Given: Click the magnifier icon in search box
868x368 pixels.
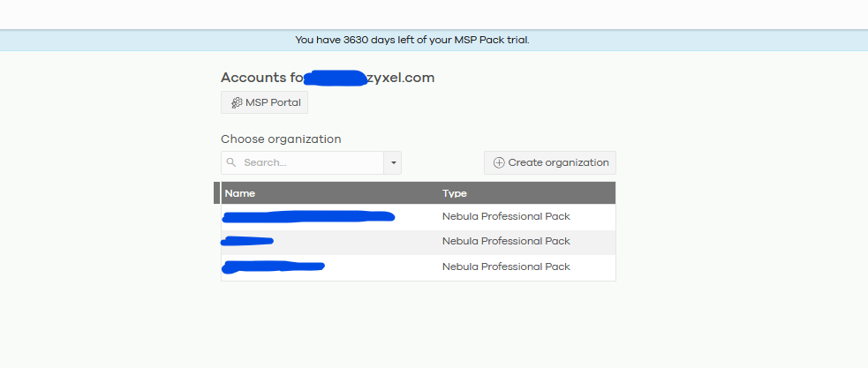Looking at the screenshot, I should click(x=231, y=163).
